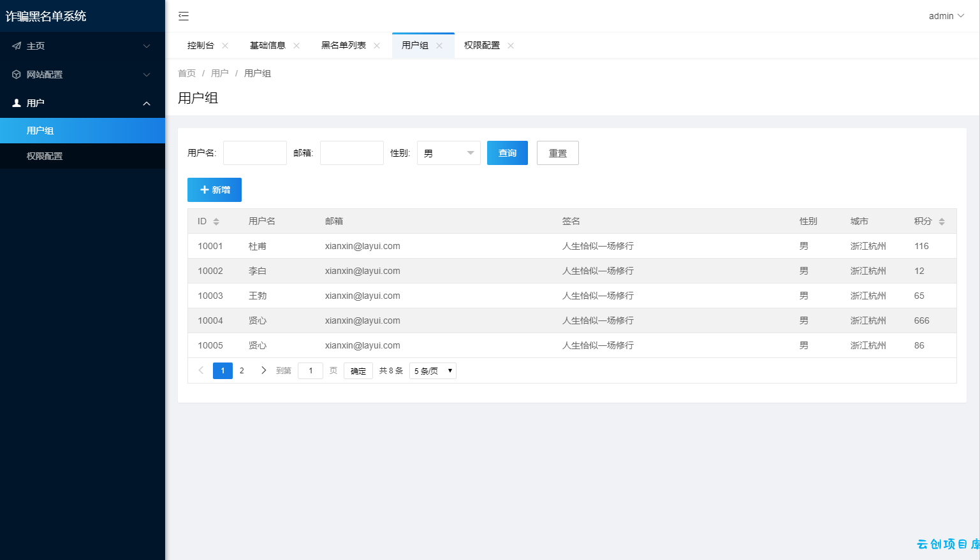This screenshot has width=980, height=560.
Task: Click the 查询 search button
Action: pos(508,153)
